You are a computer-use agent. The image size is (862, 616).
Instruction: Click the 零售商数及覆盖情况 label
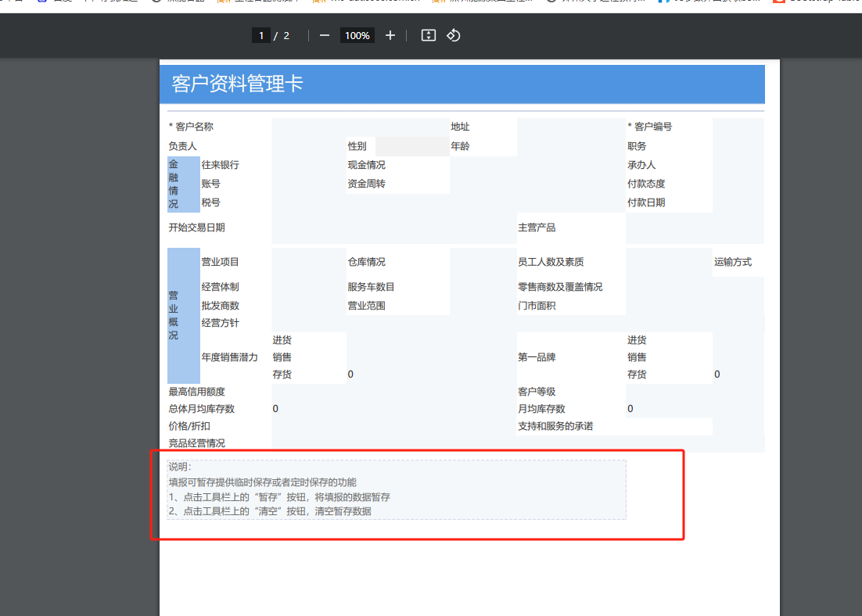(560, 287)
